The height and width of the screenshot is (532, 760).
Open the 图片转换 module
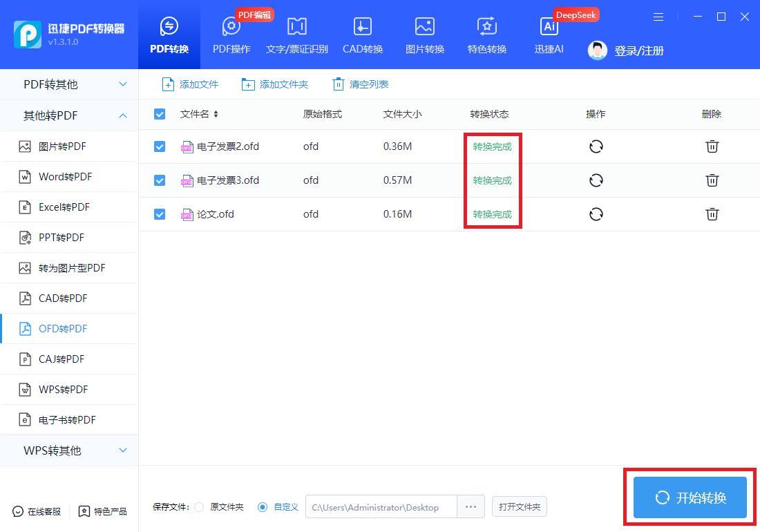(x=424, y=35)
